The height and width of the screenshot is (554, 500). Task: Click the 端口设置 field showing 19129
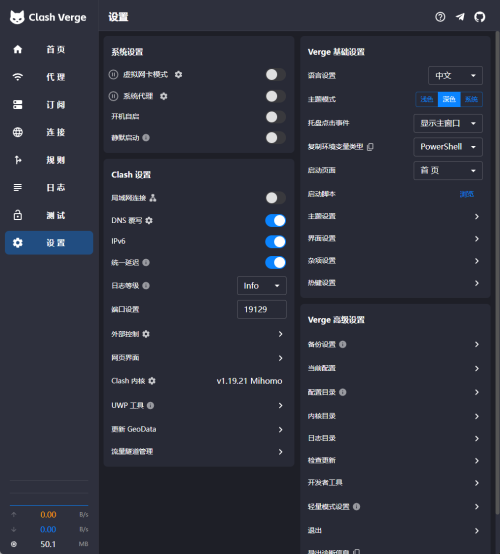pyautogui.click(x=262, y=310)
